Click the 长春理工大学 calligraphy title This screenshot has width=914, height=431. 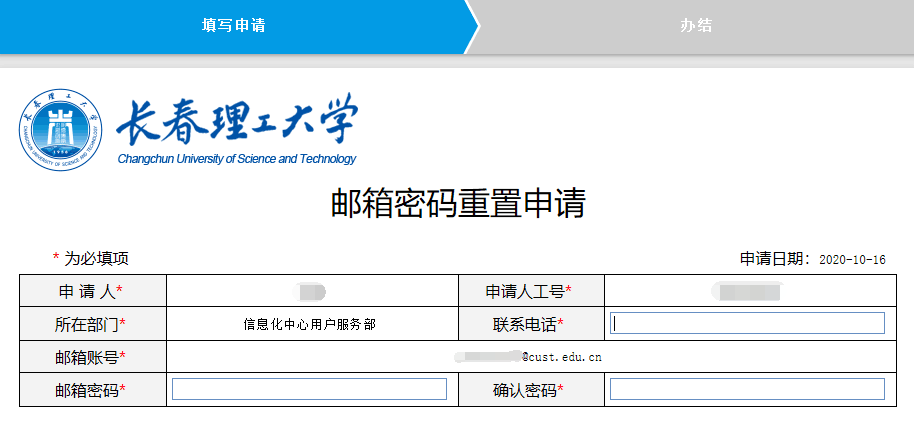(x=237, y=121)
